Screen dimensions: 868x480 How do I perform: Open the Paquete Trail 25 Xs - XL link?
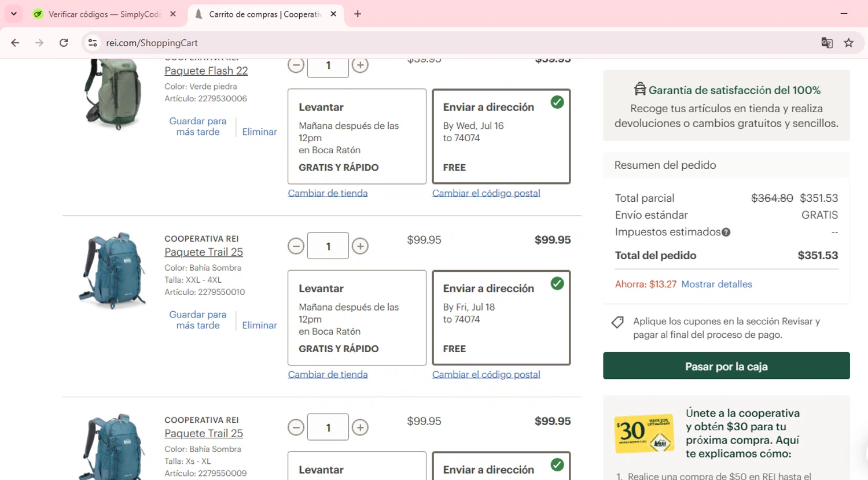204,433
